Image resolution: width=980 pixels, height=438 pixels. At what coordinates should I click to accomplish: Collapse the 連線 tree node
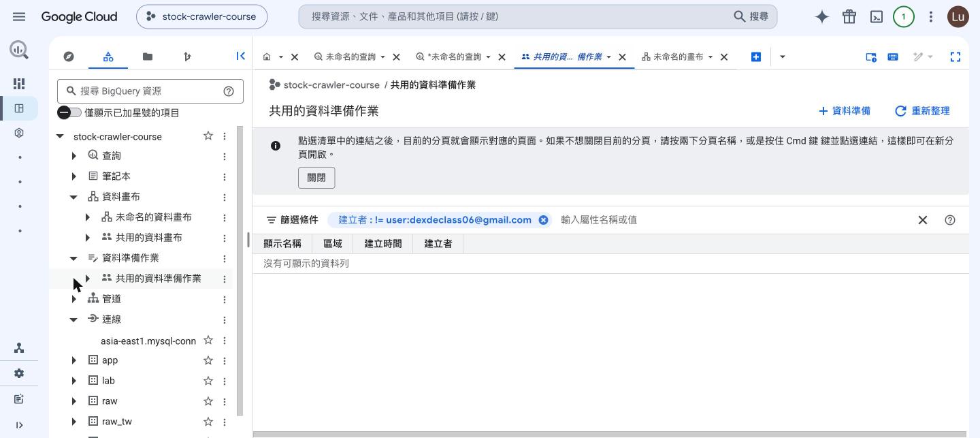point(73,319)
